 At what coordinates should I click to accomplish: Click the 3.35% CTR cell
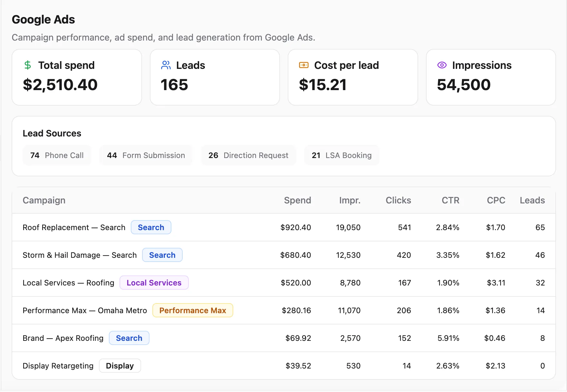(x=448, y=255)
